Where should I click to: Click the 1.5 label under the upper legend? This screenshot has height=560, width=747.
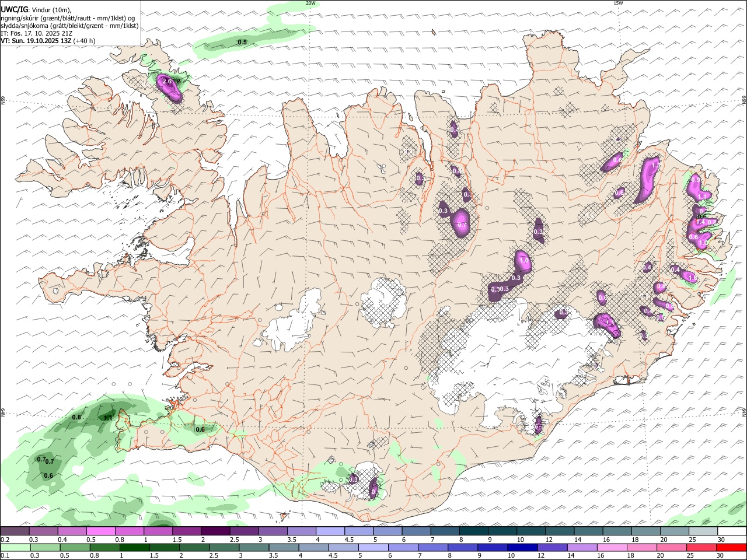tap(177, 540)
